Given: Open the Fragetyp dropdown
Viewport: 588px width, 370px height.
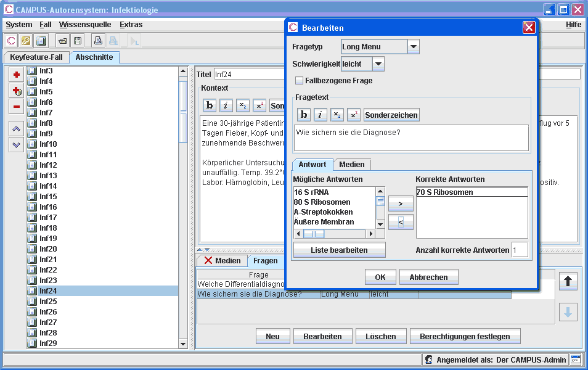Looking at the screenshot, I should tap(414, 47).
